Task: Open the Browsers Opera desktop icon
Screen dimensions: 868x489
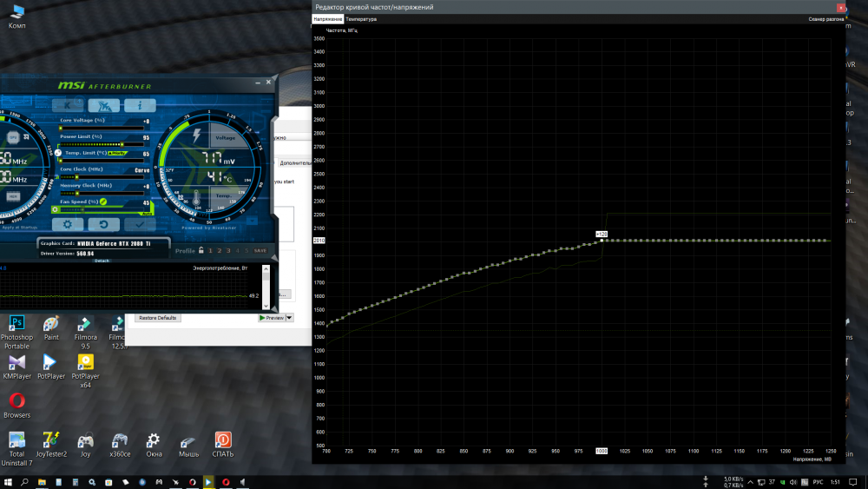Action: (x=16, y=406)
